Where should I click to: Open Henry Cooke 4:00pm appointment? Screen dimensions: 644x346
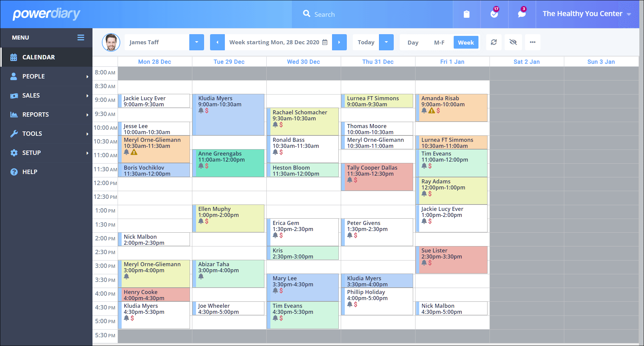[x=154, y=295]
